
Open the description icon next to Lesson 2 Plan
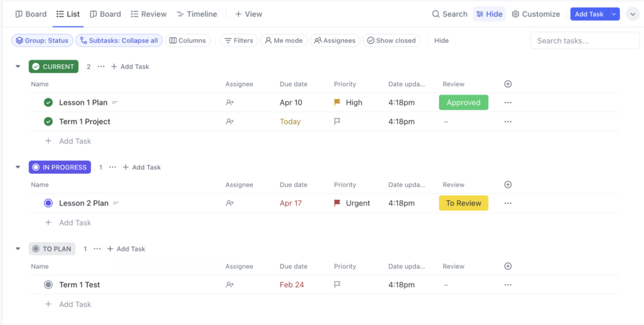[116, 203]
